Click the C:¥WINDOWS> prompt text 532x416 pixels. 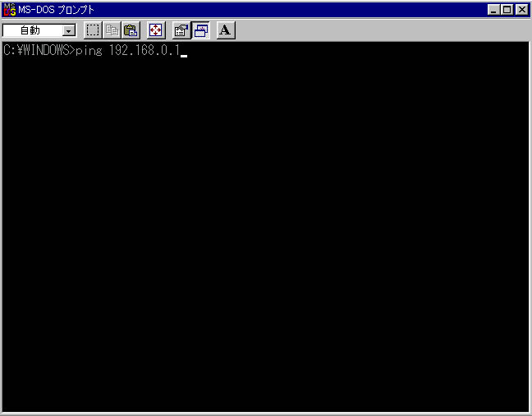click(39, 50)
